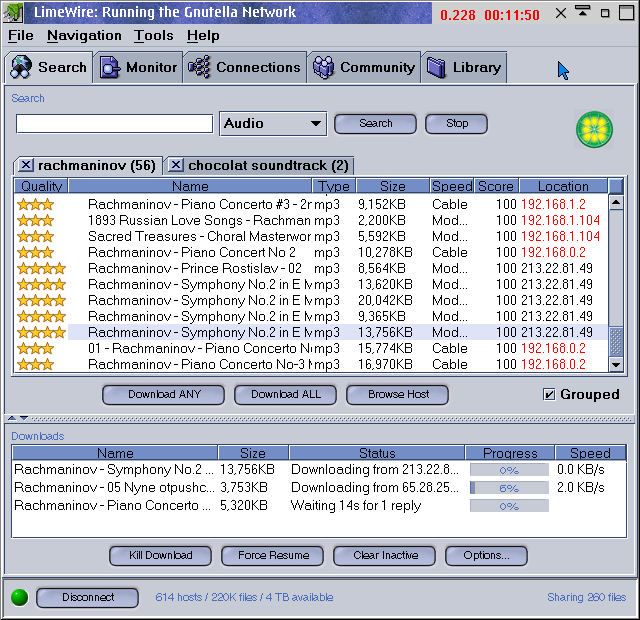Click Download ANY button

163,394
